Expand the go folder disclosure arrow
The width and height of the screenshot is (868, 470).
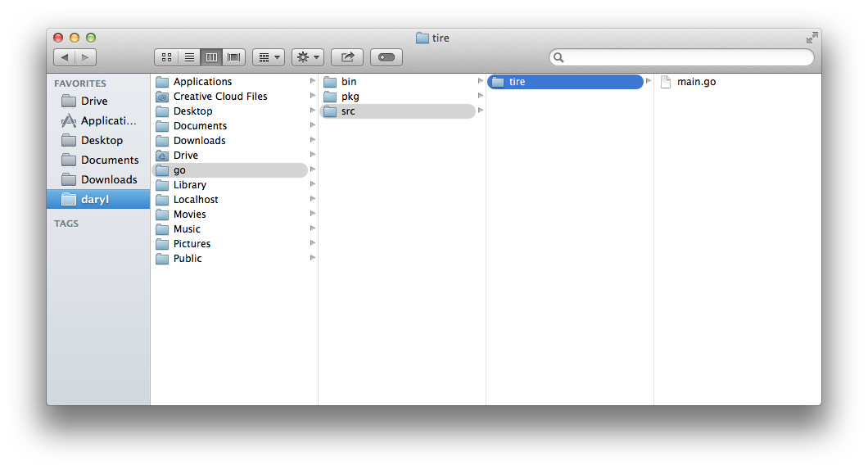tap(312, 169)
